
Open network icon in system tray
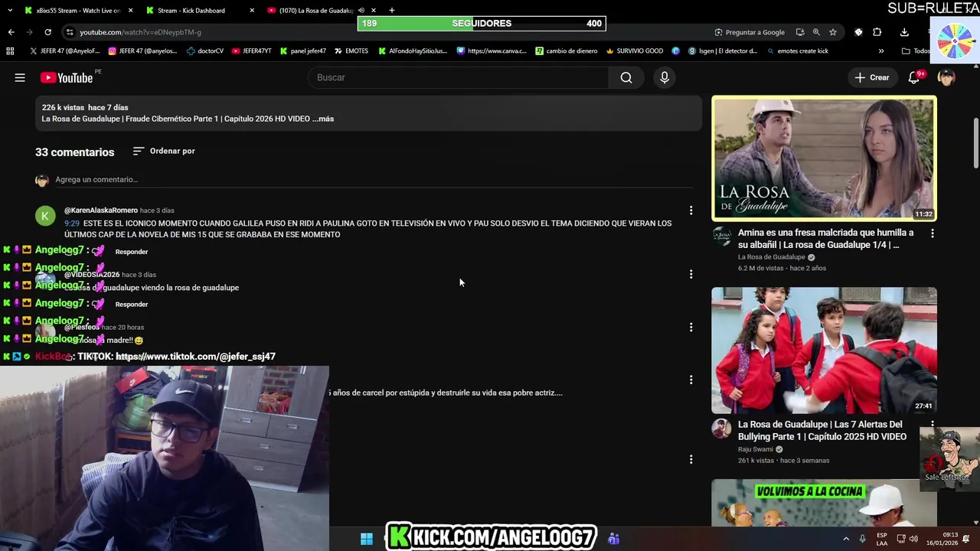(901, 540)
